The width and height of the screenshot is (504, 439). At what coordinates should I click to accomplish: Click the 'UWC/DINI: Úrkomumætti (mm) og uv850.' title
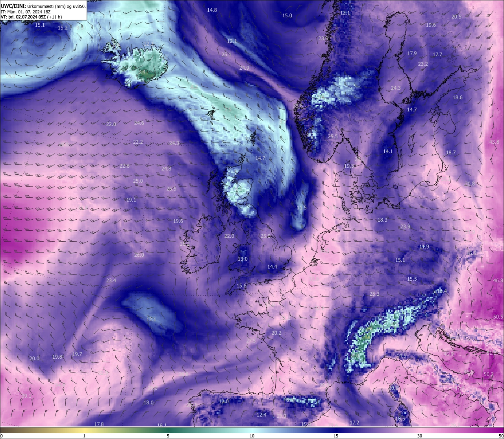pos(43,6)
